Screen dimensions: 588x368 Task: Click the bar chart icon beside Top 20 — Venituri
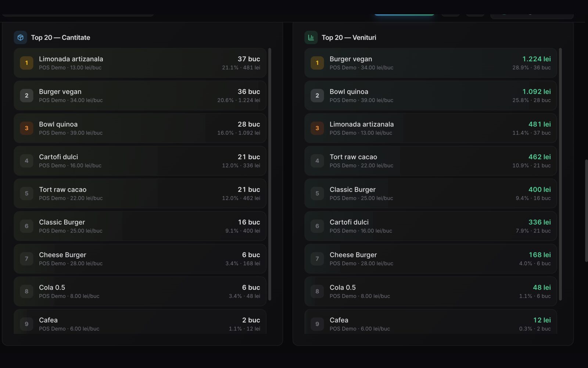point(311,38)
